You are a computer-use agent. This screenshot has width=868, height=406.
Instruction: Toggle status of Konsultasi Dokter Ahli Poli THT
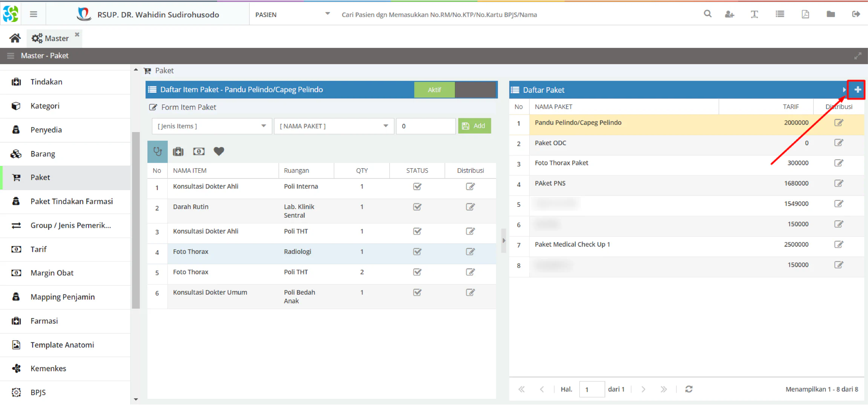tap(417, 231)
